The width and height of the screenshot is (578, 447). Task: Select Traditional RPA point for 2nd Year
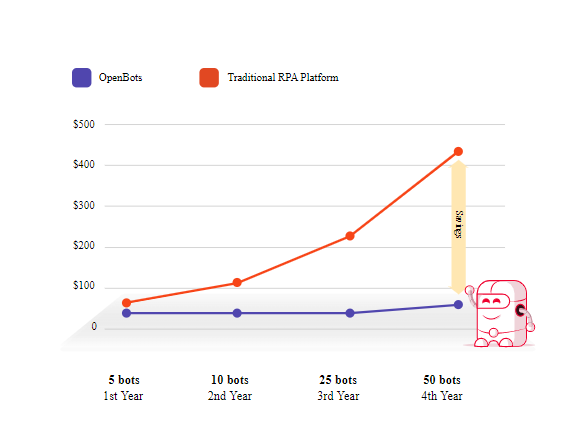pos(237,282)
